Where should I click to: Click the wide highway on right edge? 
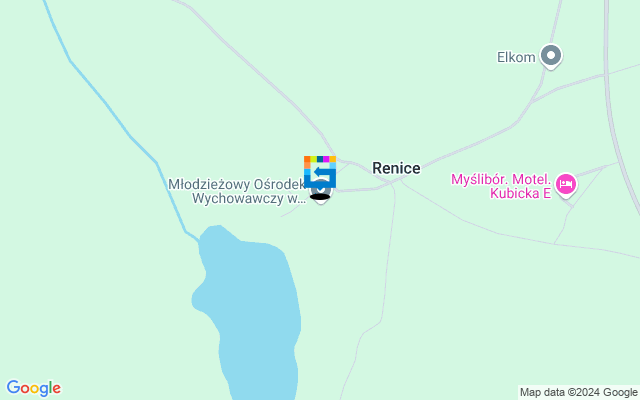click(612, 122)
